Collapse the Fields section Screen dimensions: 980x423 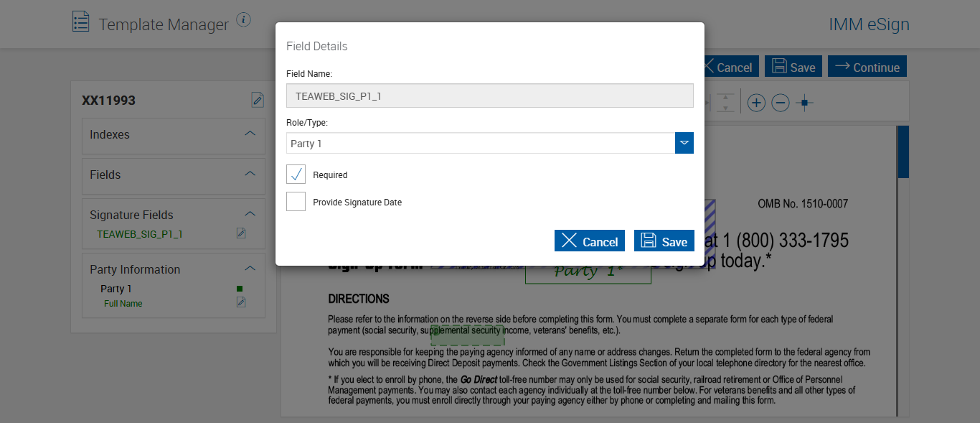click(x=250, y=174)
